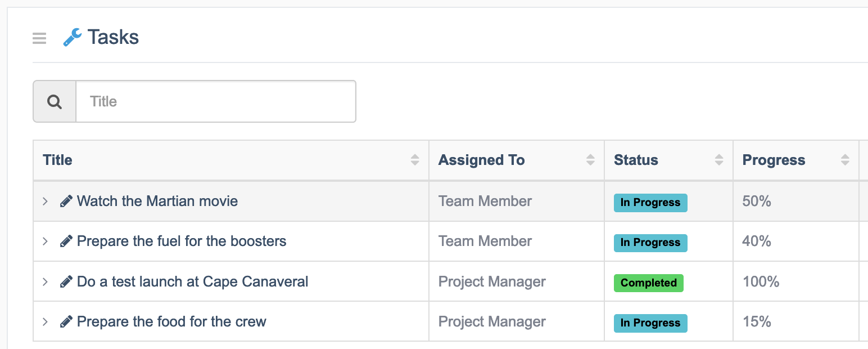Edit the Cape Canaveral test launch task
Image resolution: width=868 pixels, height=349 pixels.
click(x=66, y=281)
